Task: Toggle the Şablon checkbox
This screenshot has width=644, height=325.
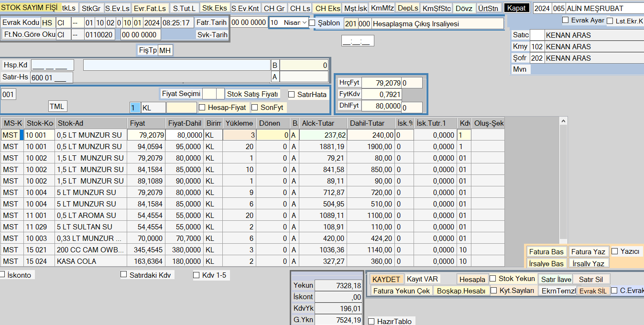Action: [x=312, y=23]
